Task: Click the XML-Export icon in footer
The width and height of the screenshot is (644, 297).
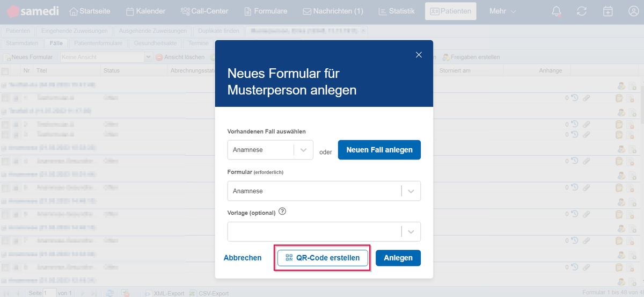Action: pyautogui.click(x=149, y=293)
